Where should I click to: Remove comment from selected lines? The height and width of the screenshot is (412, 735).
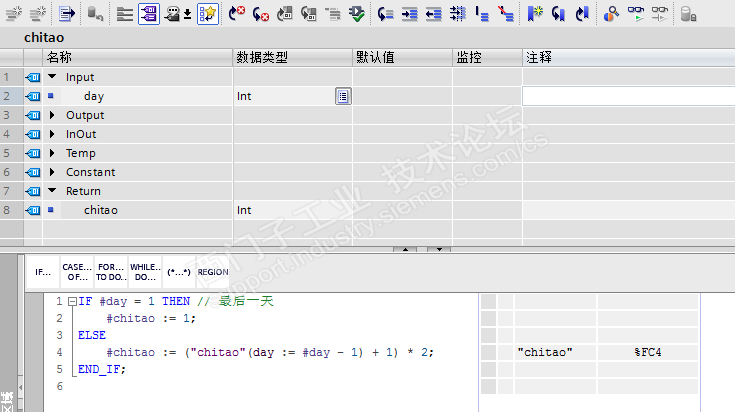(x=506, y=14)
